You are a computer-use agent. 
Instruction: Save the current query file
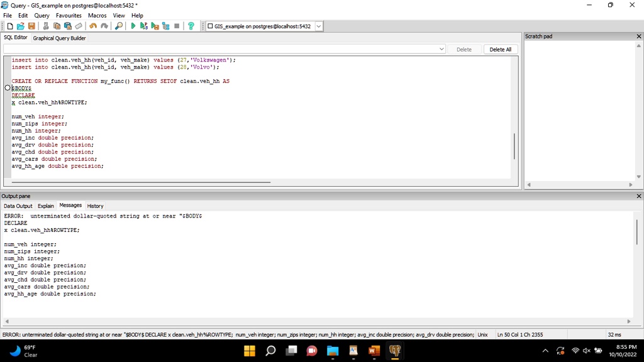click(31, 26)
